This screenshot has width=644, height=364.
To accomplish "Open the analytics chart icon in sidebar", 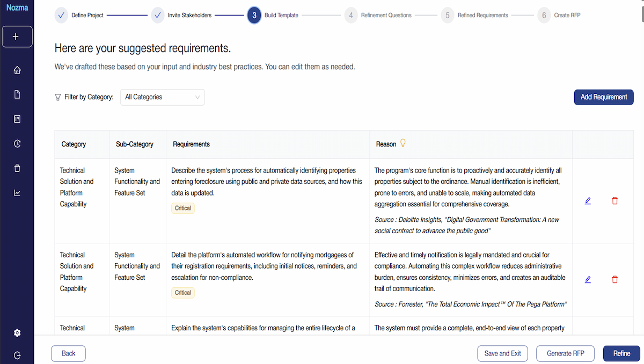I will click(17, 193).
